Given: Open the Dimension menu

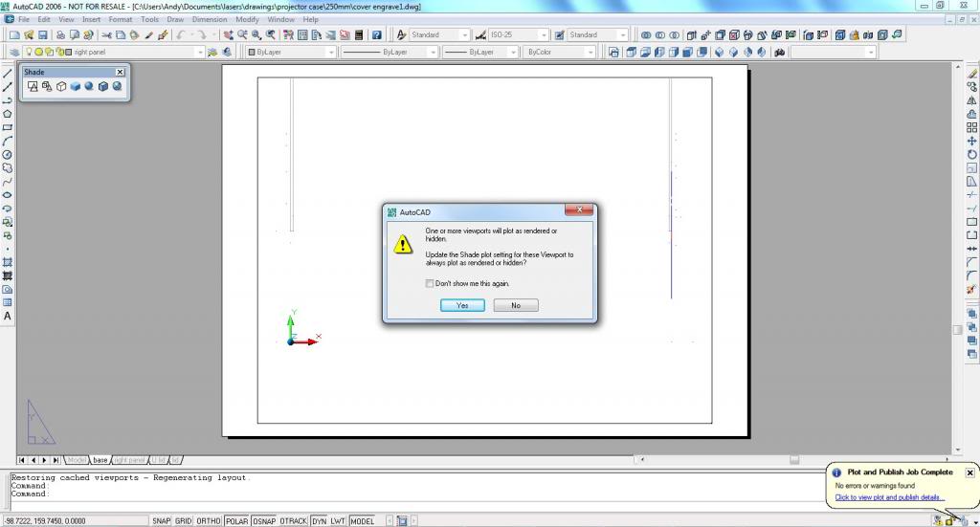Looking at the screenshot, I should pyautogui.click(x=210, y=19).
